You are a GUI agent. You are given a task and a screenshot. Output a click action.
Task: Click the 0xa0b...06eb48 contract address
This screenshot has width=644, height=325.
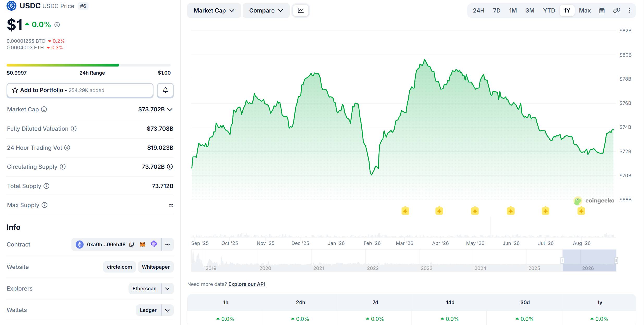106,244
